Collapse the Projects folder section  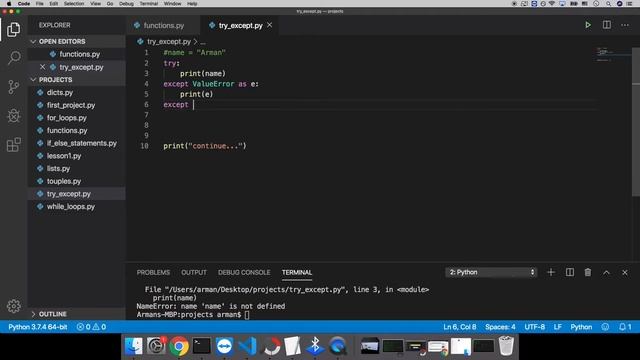click(77, 80)
